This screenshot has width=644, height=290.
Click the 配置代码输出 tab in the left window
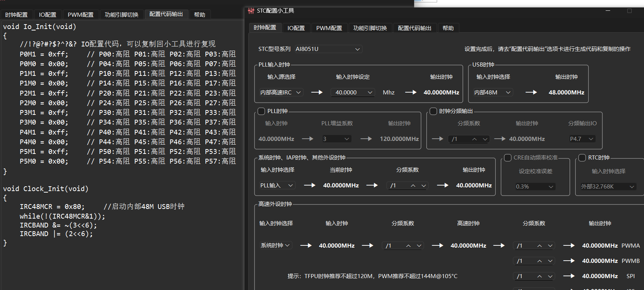[x=166, y=14]
